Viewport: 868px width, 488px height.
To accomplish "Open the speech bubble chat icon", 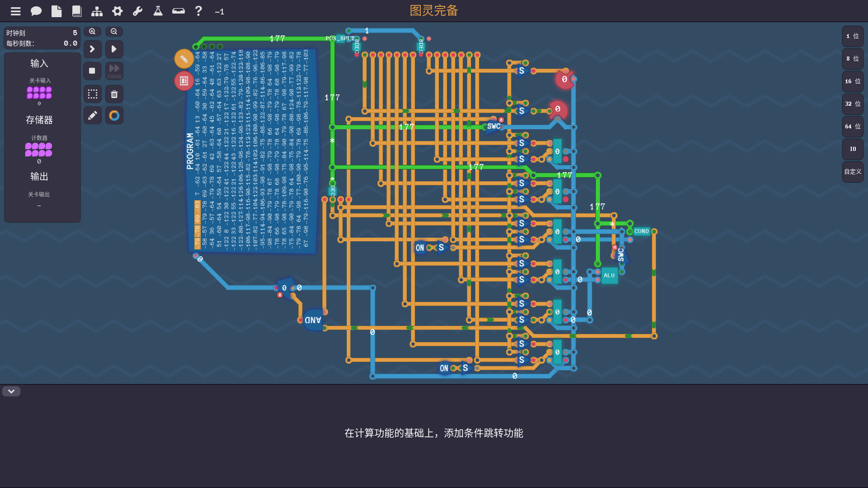I will tap(36, 11).
